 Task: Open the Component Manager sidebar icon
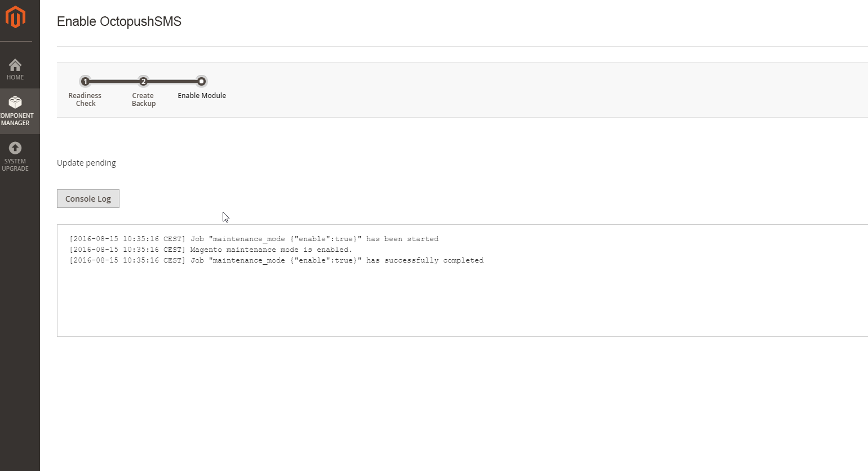tap(15, 102)
